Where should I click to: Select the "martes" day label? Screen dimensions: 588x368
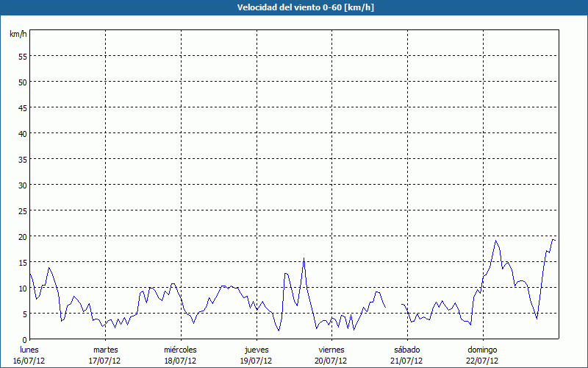click(105, 350)
